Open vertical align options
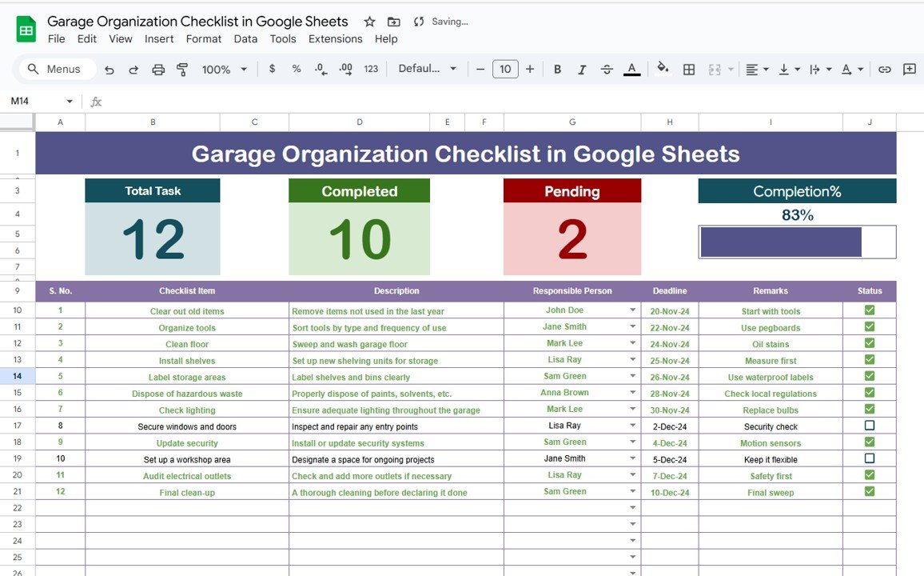Screen dimensions: 924x576 [x=789, y=70]
